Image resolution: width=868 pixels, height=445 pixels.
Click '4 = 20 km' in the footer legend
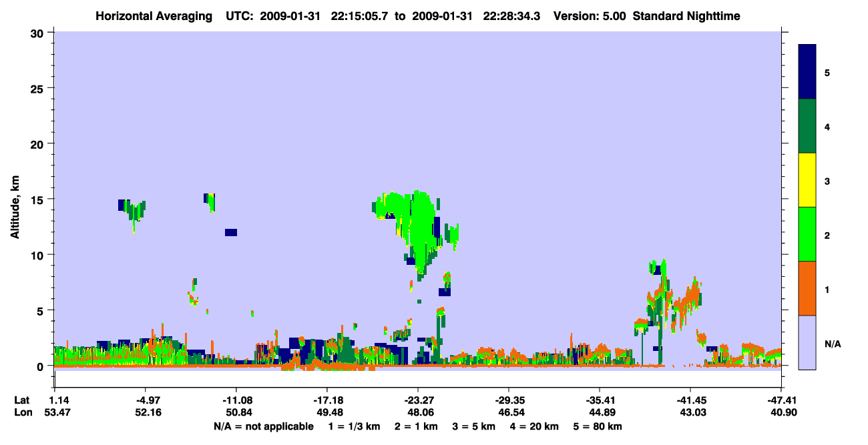click(x=535, y=426)
